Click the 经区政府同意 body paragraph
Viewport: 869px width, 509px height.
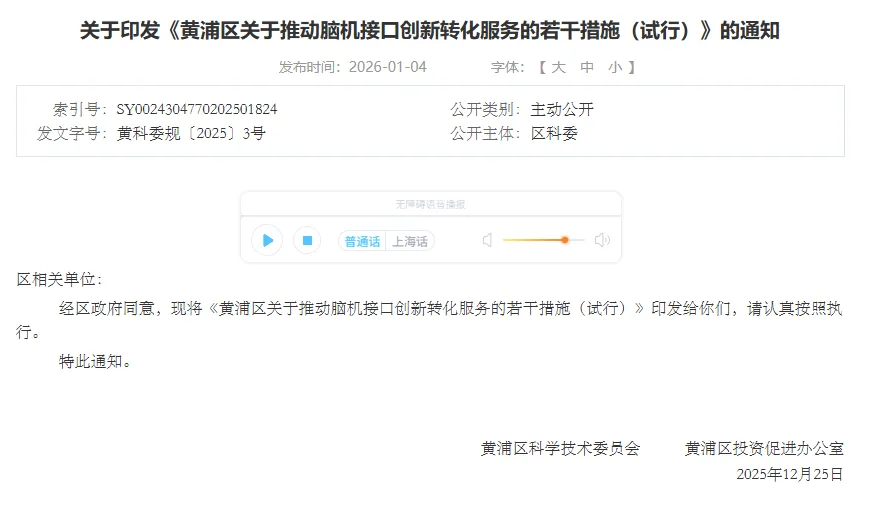coord(430,320)
